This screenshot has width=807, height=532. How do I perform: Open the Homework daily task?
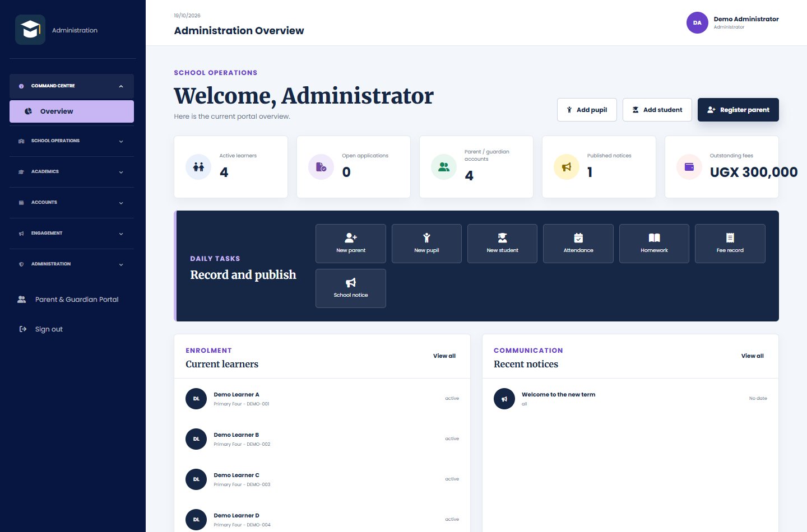[x=654, y=244]
